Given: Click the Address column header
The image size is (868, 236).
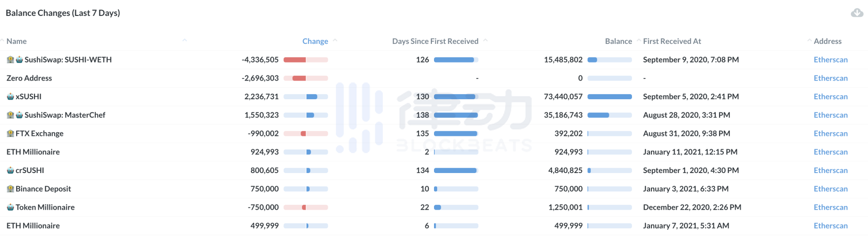Looking at the screenshot, I should 827,41.
